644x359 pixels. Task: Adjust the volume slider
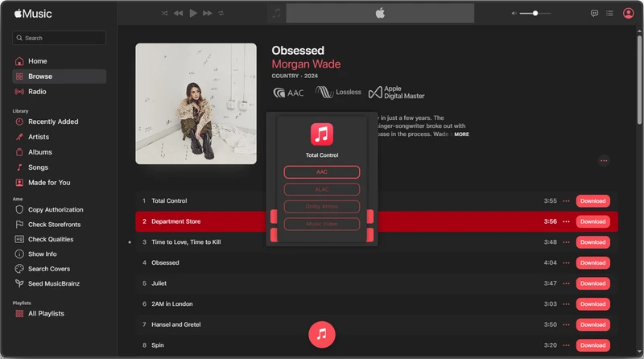coord(535,13)
